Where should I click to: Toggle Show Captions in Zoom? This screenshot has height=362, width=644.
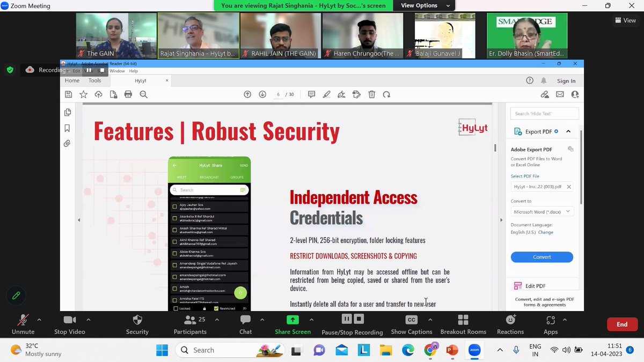click(x=412, y=324)
